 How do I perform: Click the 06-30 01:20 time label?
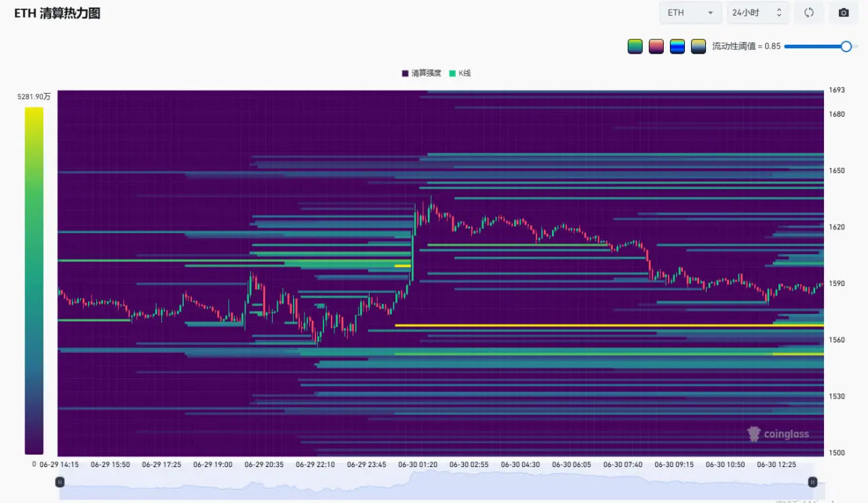417,464
